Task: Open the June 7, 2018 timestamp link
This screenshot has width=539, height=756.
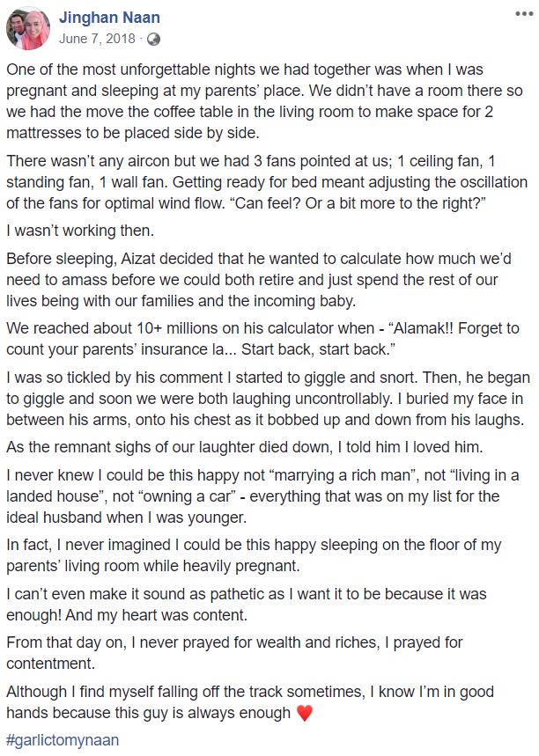Action: tap(97, 39)
